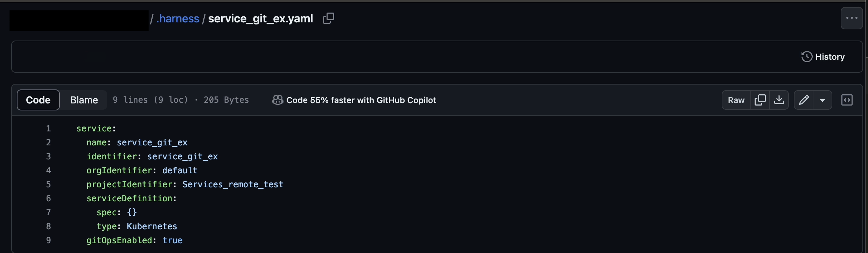The height and width of the screenshot is (253, 868).
Task: Click the service_git_ex.yaml file name heading
Action: tap(260, 19)
